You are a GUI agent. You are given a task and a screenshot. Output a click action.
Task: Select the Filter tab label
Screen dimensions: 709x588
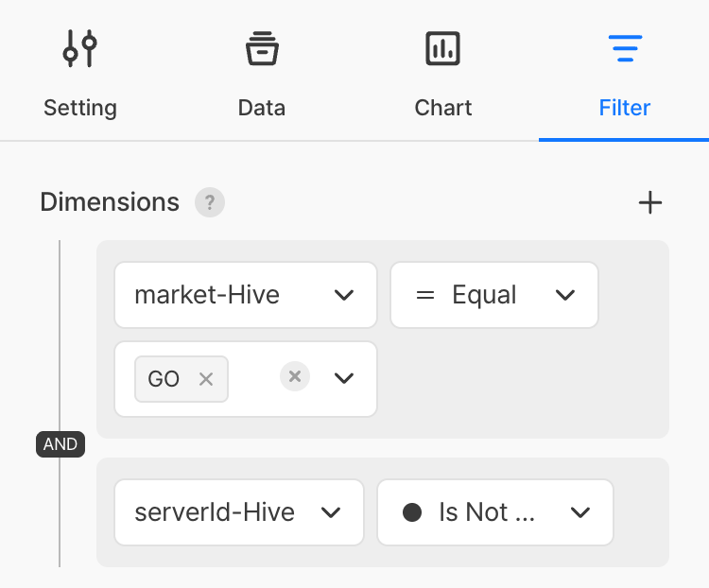pyautogui.click(x=624, y=108)
